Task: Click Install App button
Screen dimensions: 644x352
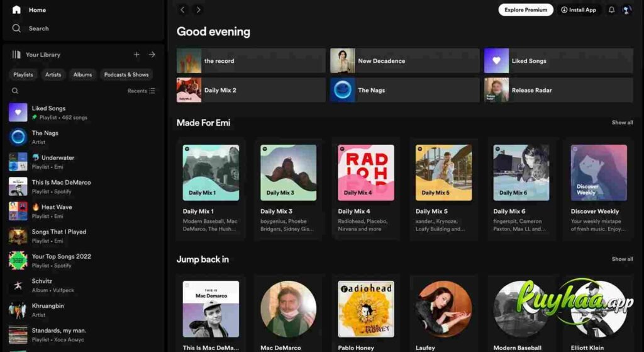Action: [579, 10]
